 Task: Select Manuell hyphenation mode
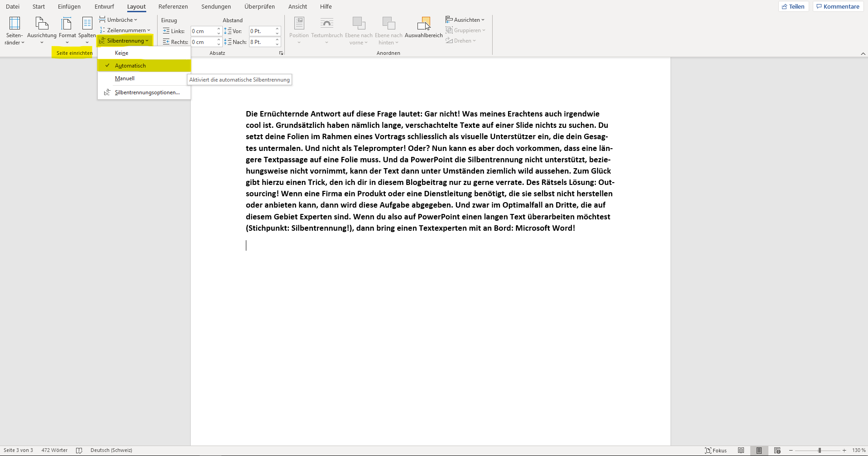[125, 78]
